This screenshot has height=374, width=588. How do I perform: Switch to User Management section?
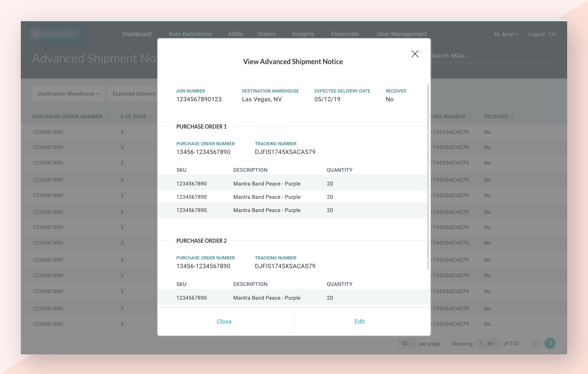[402, 34]
